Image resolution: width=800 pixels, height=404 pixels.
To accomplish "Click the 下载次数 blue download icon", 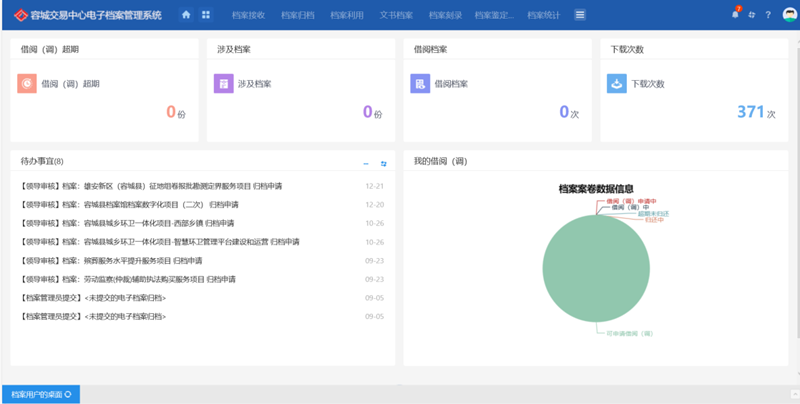I will (x=616, y=84).
